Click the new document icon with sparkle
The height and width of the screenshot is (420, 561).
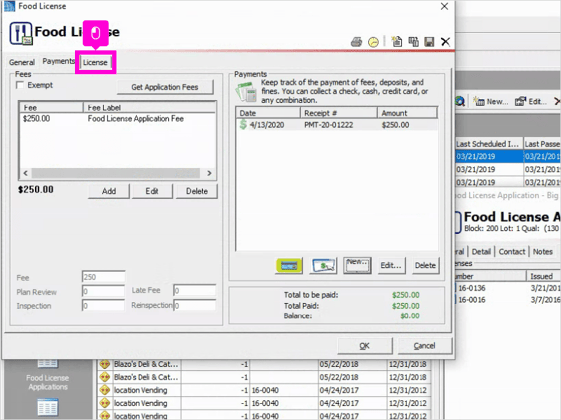[x=396, y=42]
